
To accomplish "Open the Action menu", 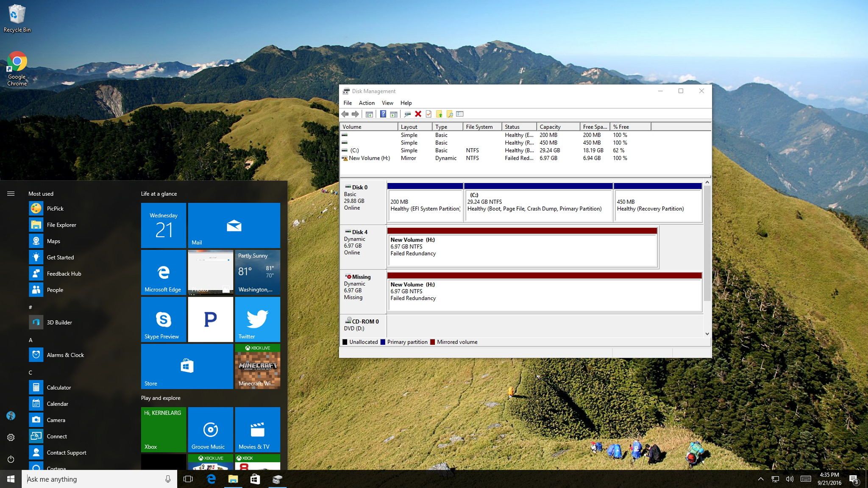I will [366, 103].
